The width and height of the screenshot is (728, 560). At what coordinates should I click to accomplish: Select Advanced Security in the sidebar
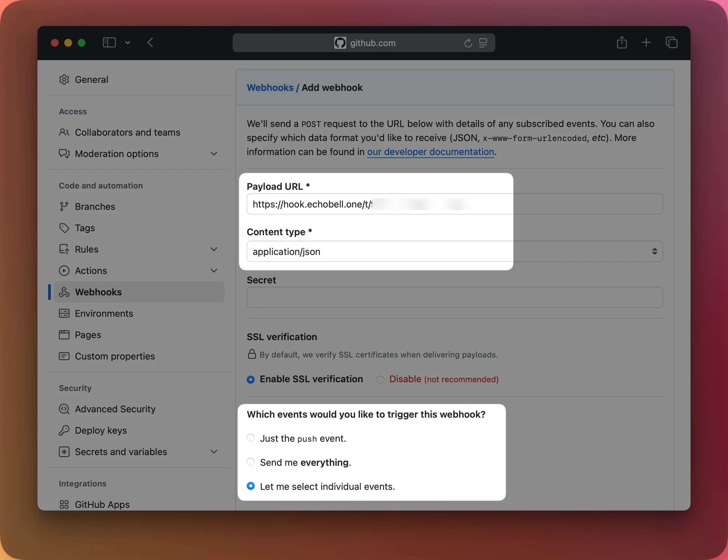point(115,409)
